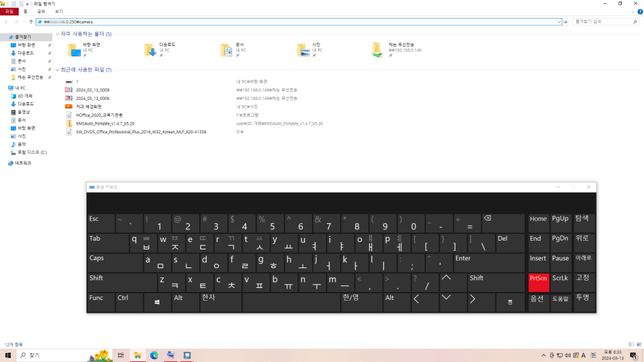Open 음악 in the navigation pane
Screen dimensions: 644x362
coord(21,144)
